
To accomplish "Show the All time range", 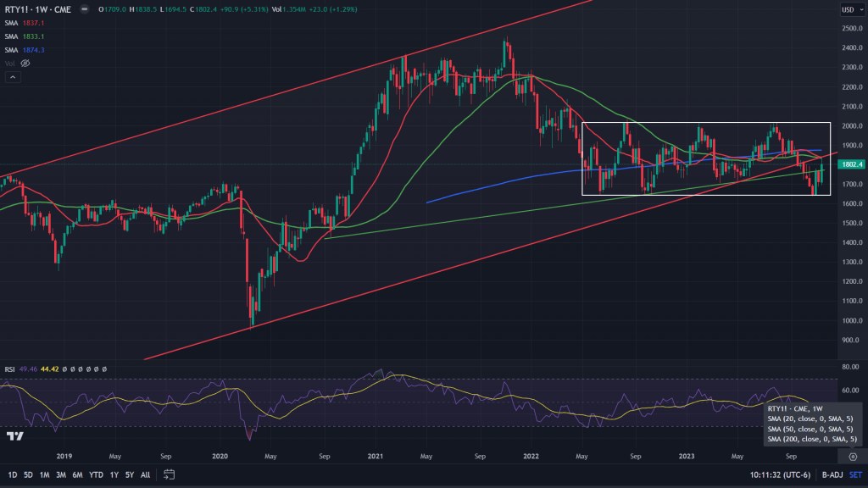I will point(145,474).
